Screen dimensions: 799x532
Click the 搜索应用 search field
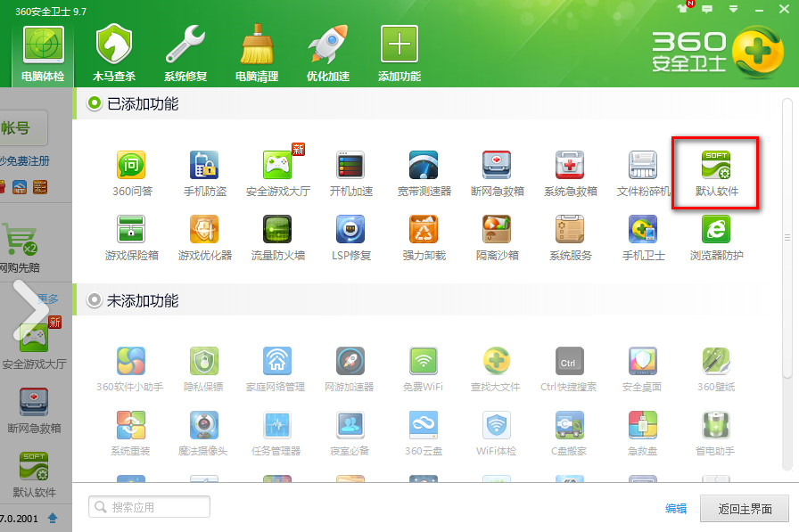(149, 507)
